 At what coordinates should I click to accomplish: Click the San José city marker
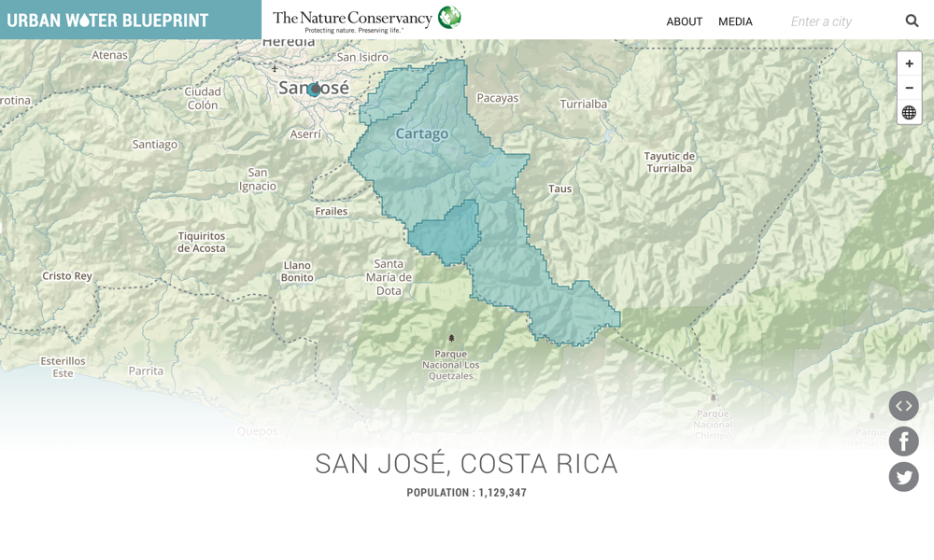(x=314, y=90)
